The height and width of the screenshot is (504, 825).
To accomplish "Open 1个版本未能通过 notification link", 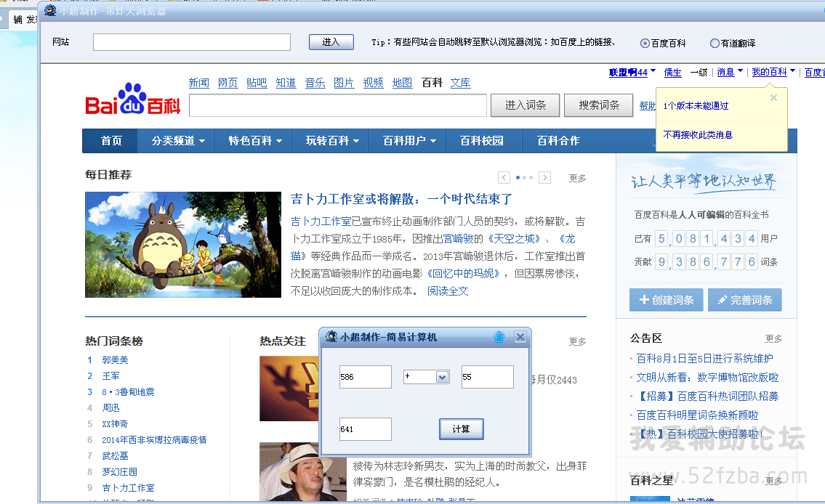I will tap(696, 105).
